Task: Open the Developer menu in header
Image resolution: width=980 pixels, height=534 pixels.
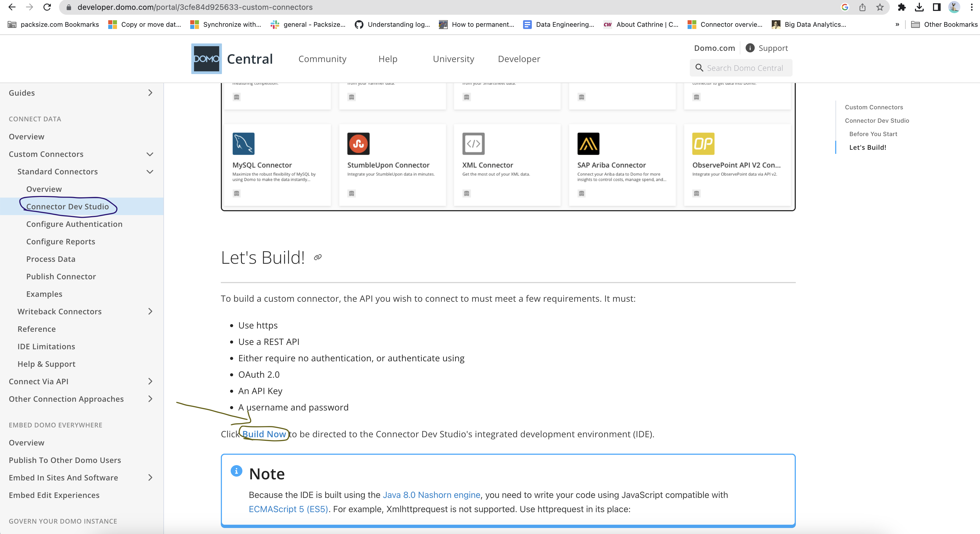Action: pyautogui.click(x=519, y=59)
